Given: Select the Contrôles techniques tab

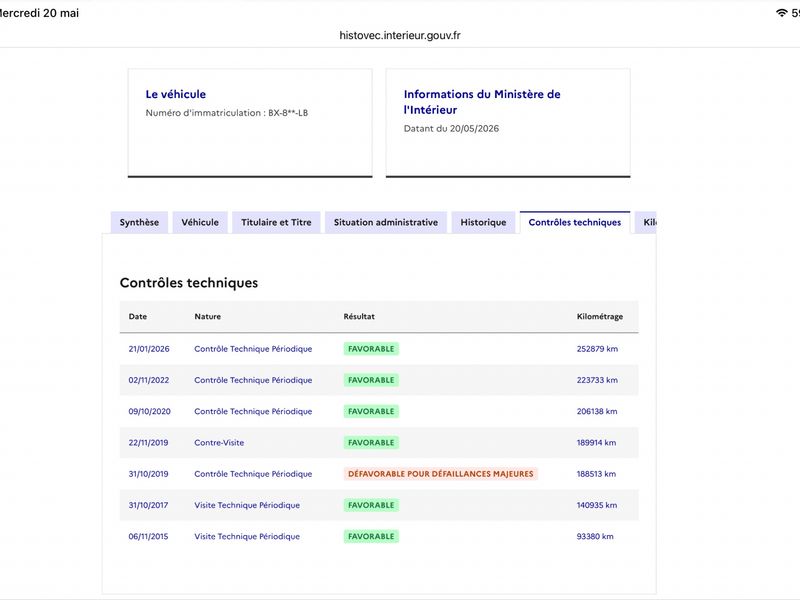Looking at the screenshot, I should (x=575, y=222).
